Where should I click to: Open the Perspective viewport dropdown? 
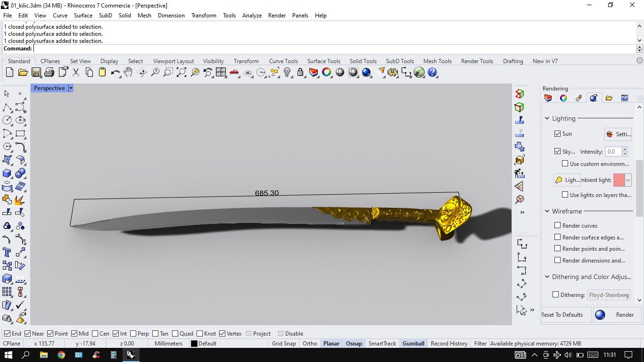coord(71,88)
